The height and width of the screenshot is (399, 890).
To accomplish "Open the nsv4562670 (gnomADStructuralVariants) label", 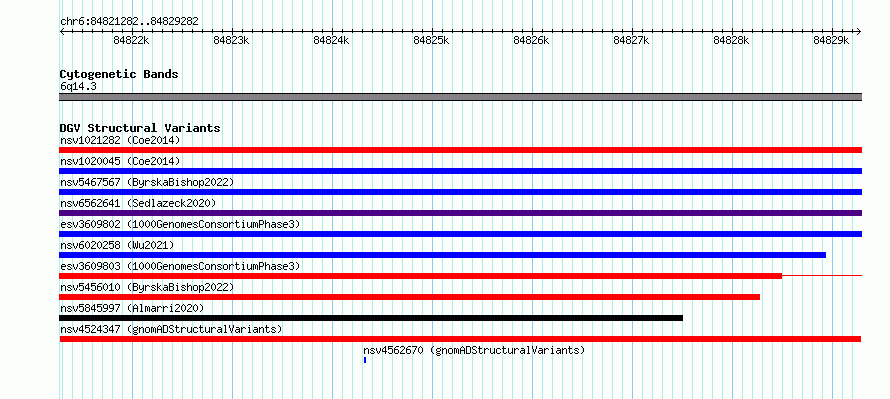I will 474,350.
